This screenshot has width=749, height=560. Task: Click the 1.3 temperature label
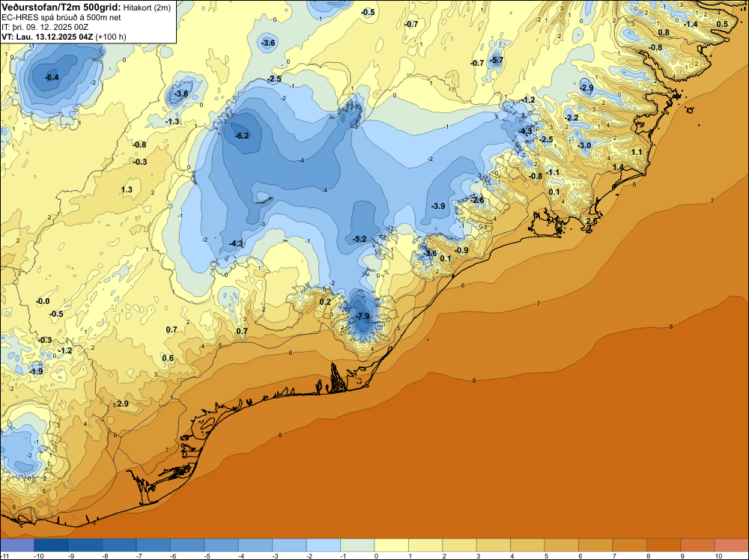tap(127, 189)
